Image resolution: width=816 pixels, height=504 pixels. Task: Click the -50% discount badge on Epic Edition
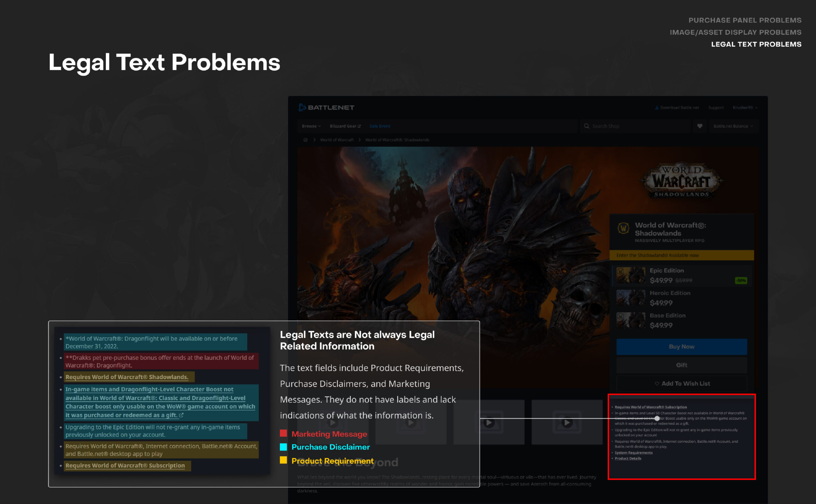(x=741, y=281)
